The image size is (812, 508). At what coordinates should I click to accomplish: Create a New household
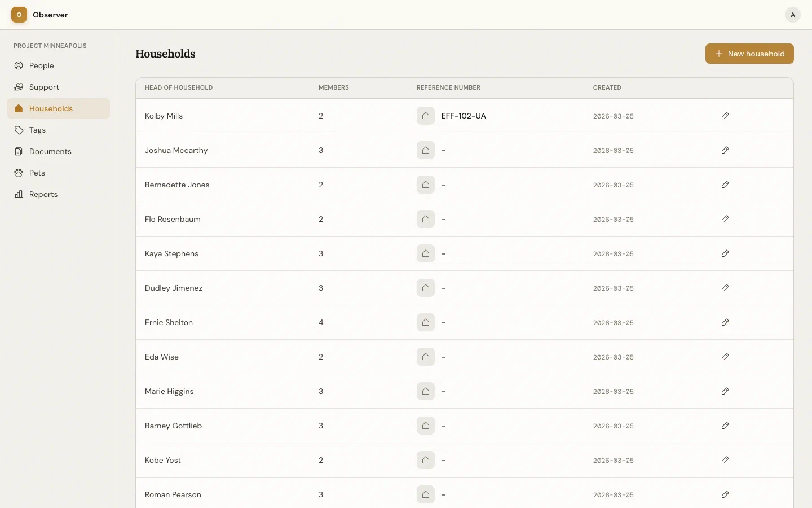(x=749, y=54)
